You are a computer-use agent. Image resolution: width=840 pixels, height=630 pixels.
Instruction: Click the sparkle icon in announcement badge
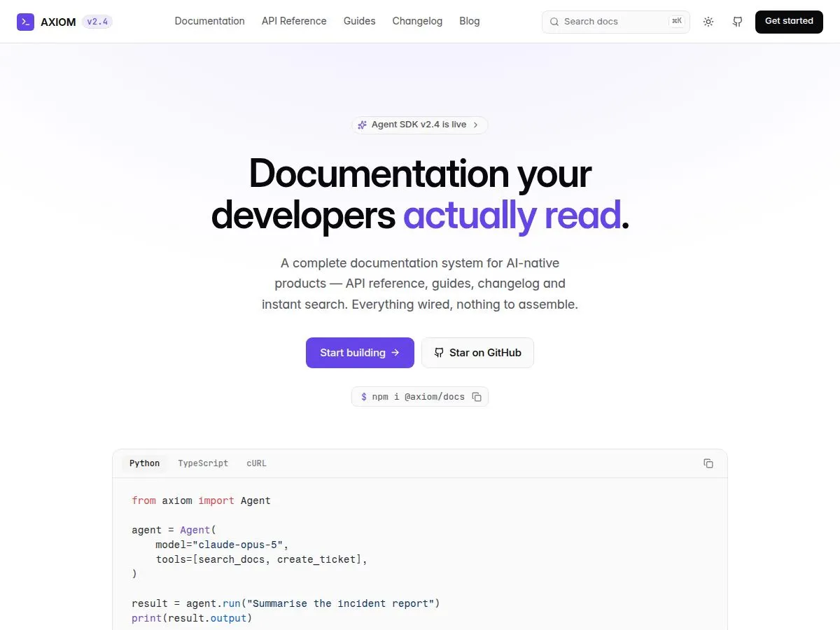click(362, 125)
